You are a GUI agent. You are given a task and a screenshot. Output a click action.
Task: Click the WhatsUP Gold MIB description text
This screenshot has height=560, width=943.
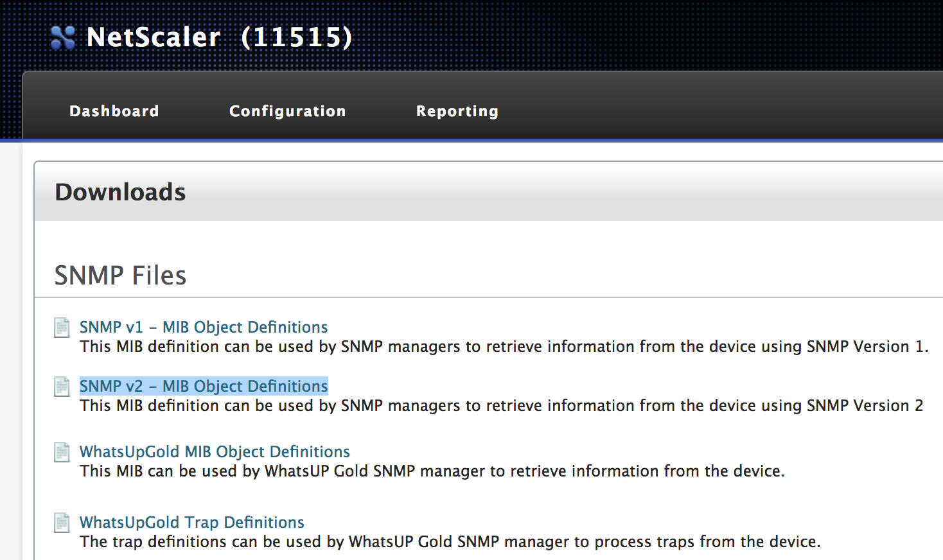click(432, 471)
